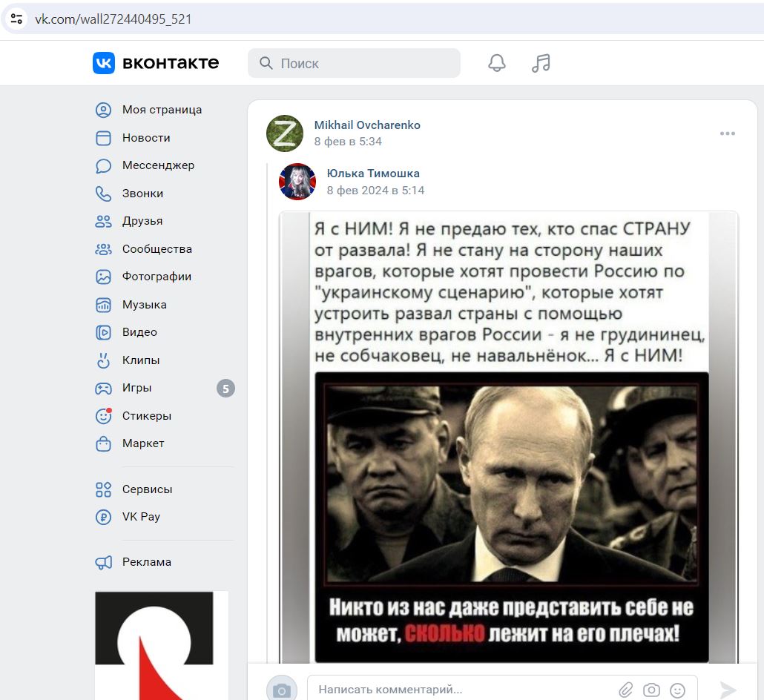Open Юлька Тимошка profile link
The width and height of the screenshot is (764, 700).
(x=373, y=174)
